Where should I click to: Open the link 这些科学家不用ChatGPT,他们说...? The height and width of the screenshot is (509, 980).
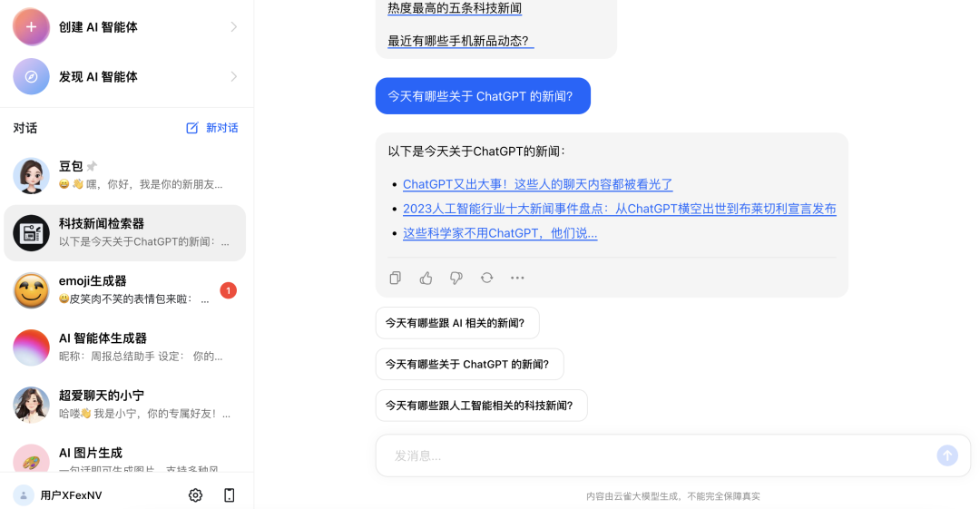pyautogui.click(x=500, y=233)
